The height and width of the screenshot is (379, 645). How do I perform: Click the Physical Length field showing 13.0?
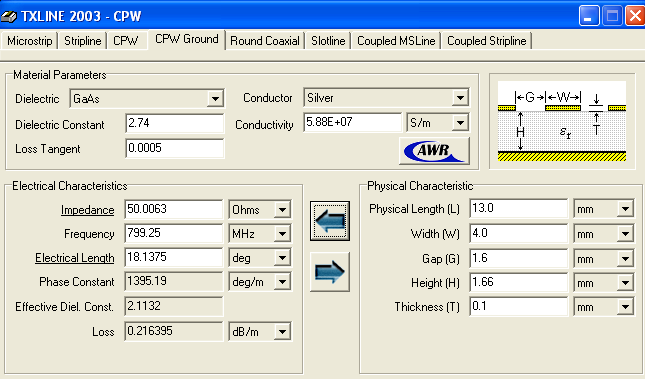pos(518,208)
